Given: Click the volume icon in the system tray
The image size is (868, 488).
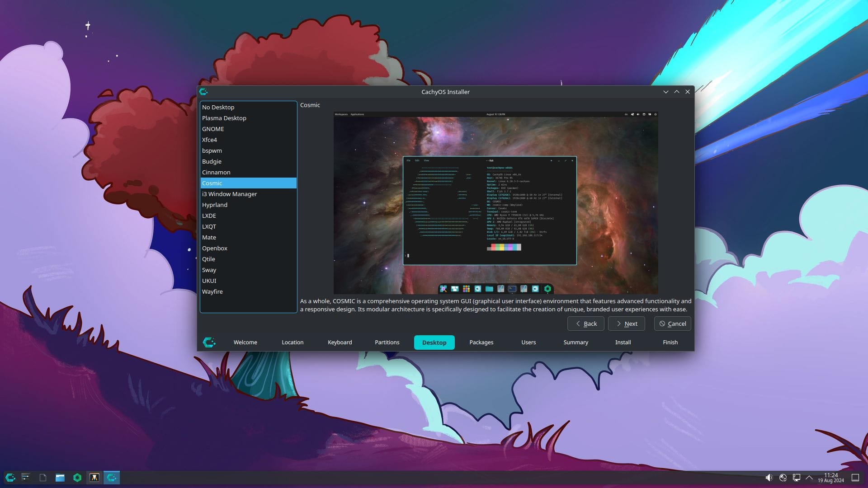Looking at the screenshot, I should pos(769,478).
